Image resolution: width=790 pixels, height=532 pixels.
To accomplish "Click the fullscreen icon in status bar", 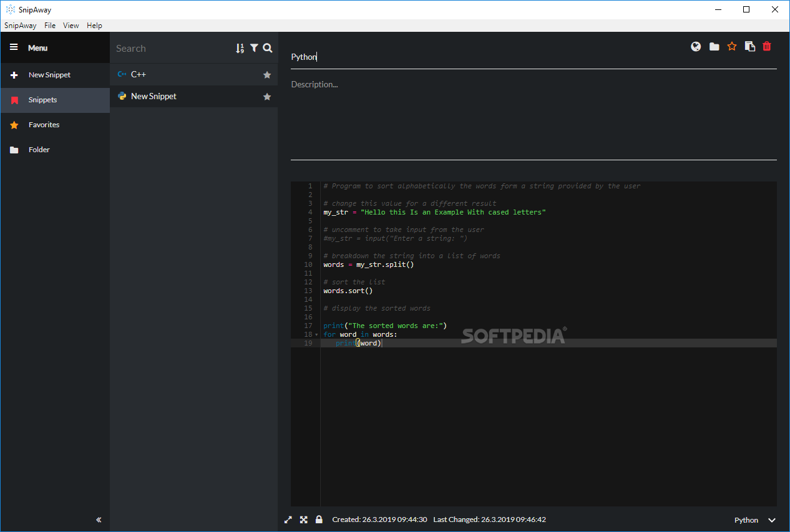I will pos(304,520).
